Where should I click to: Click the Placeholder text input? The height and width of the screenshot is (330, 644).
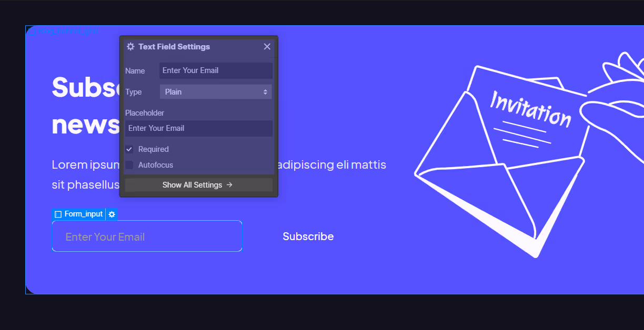click(x=198, y=128)
